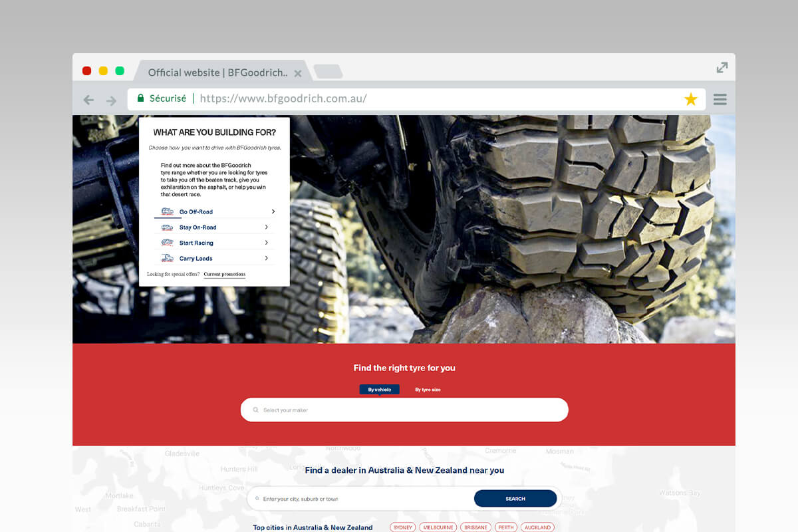The width and height of the screenshot is (798, 532).
Task: Expand the Carry Loads chevron
Action: (x=267, y=258)
